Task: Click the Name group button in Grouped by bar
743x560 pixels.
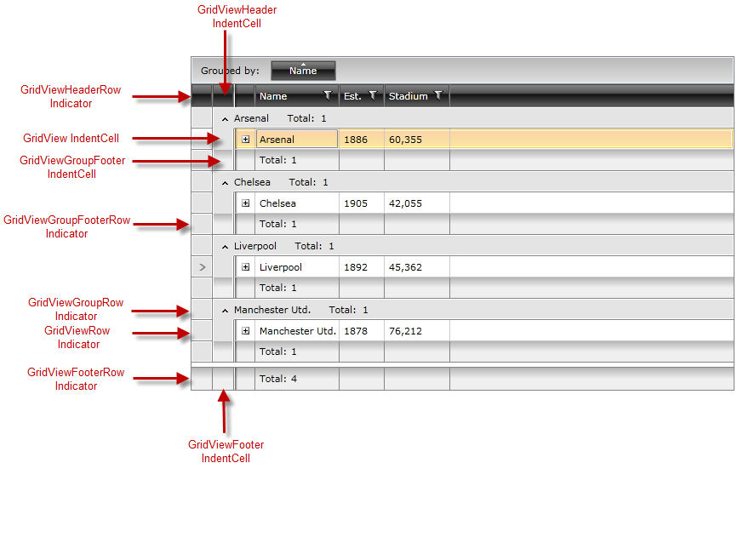Action: tap(303, 71)
